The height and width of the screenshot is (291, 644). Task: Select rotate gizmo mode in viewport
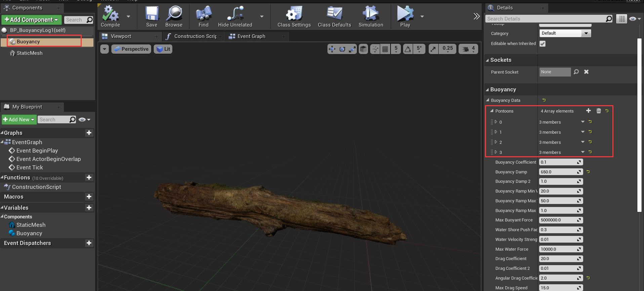(342, 49)
